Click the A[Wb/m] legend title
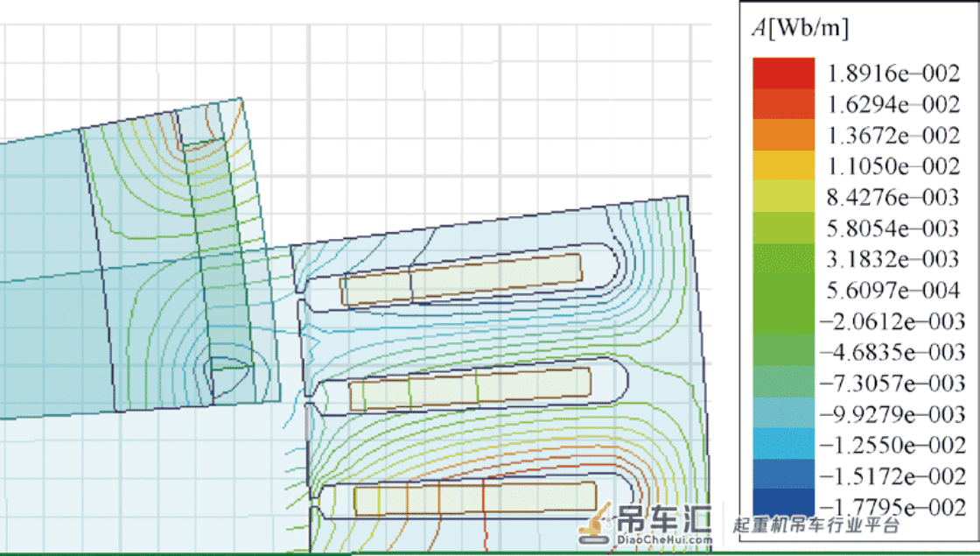The image size is (980, 556). click(801, 28)
